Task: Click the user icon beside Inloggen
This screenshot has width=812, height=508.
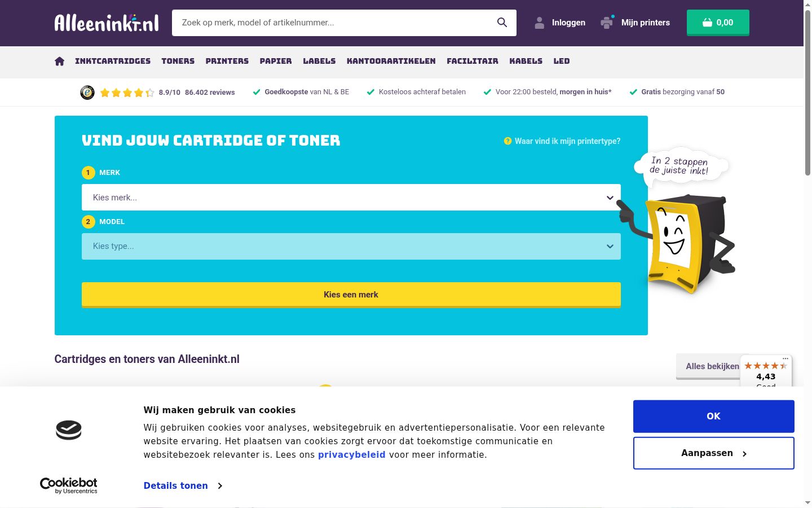Action: tap(540, 23)
